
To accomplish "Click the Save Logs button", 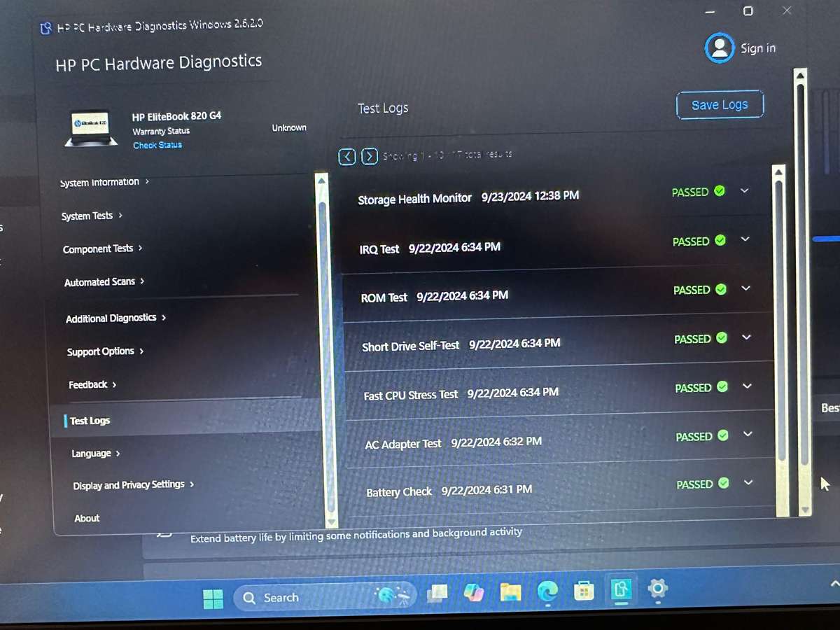I will click(x=720, y=105).
